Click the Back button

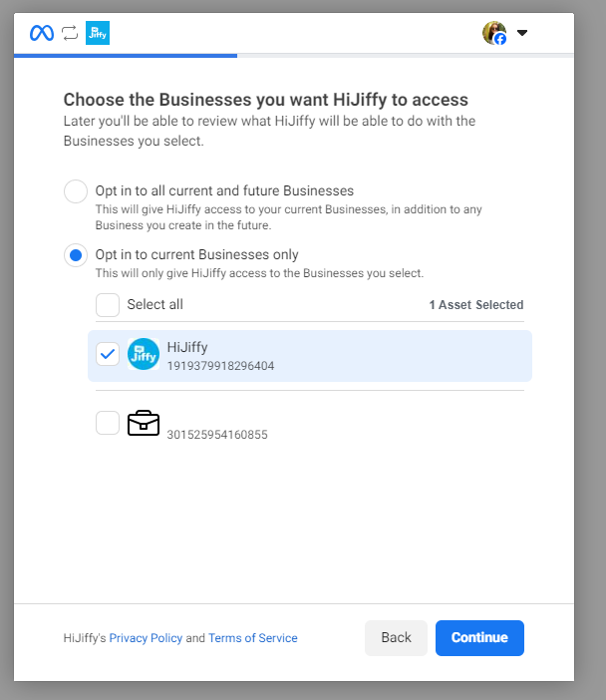396,638
